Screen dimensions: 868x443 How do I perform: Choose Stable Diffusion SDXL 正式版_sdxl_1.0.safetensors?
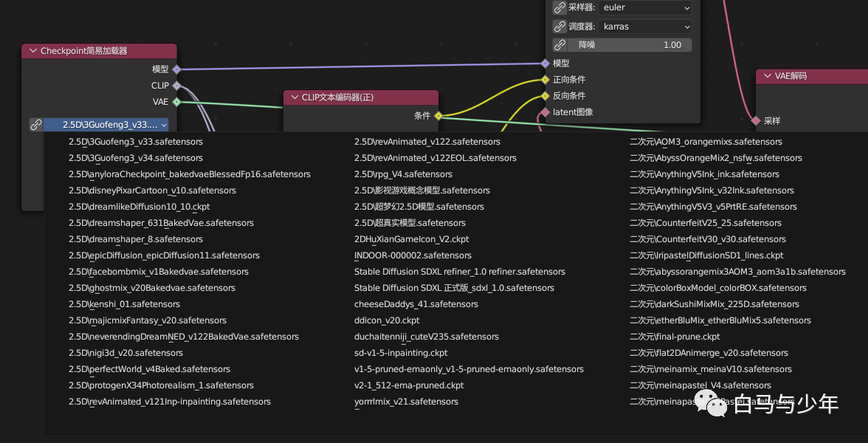pyautogui.click(x=454, y=288)
